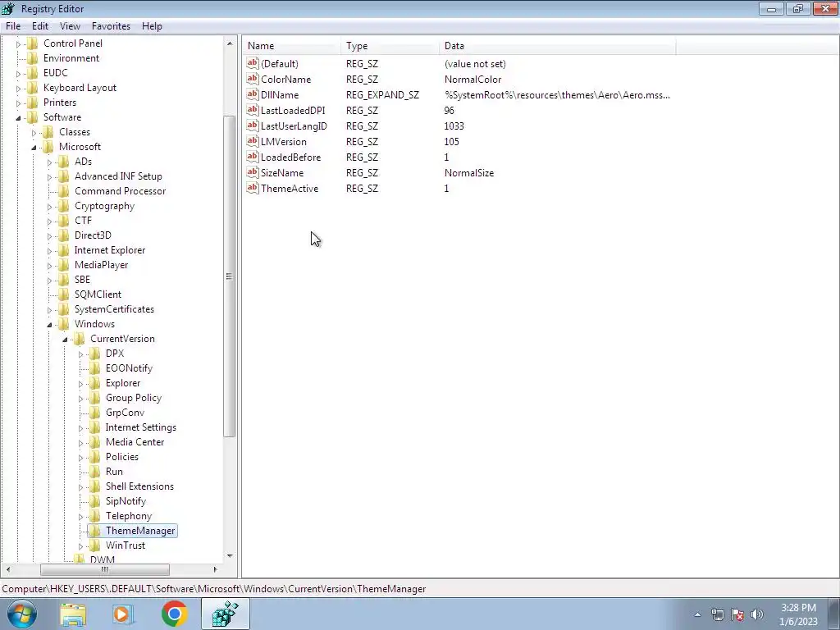Screen dimensions: 840x630
Task: Sort values by Type column header
Action: click(390, 46)
